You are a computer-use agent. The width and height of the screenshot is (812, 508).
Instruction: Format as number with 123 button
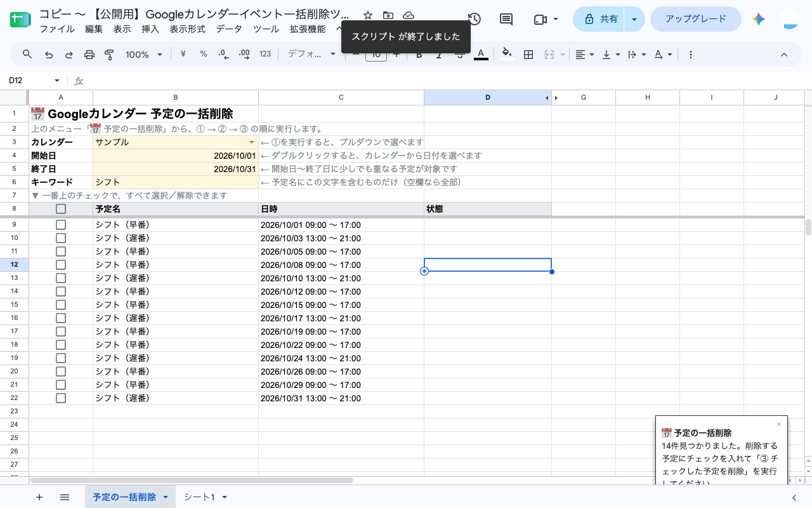(265, 54)
